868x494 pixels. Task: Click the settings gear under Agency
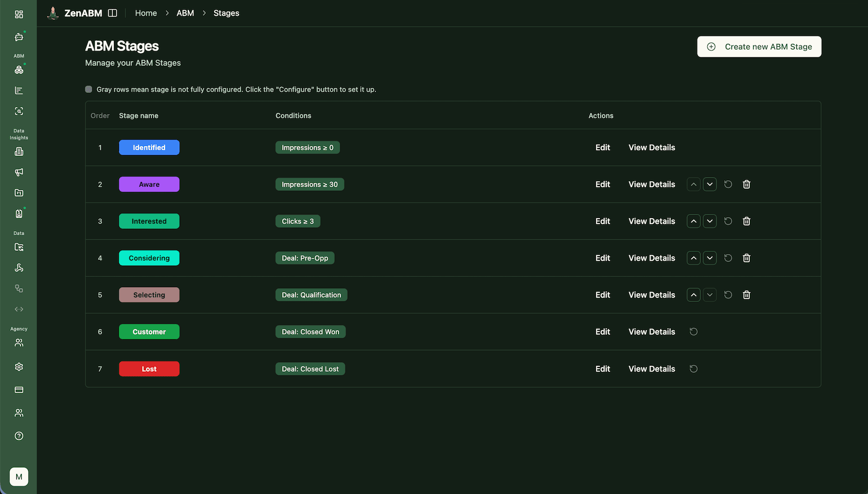tap(18, 366)
